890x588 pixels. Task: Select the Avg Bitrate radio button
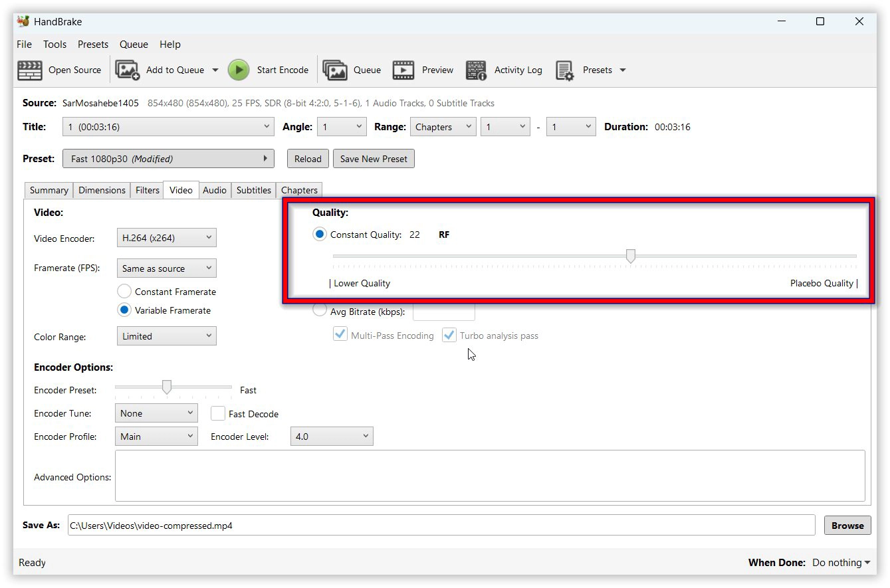coord(320,311)
